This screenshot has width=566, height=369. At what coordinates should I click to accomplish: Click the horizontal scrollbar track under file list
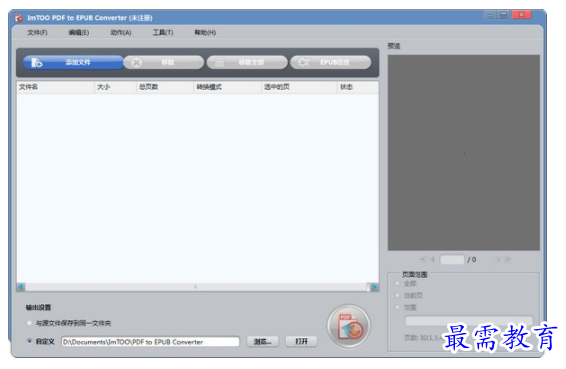tap(197, 287)
